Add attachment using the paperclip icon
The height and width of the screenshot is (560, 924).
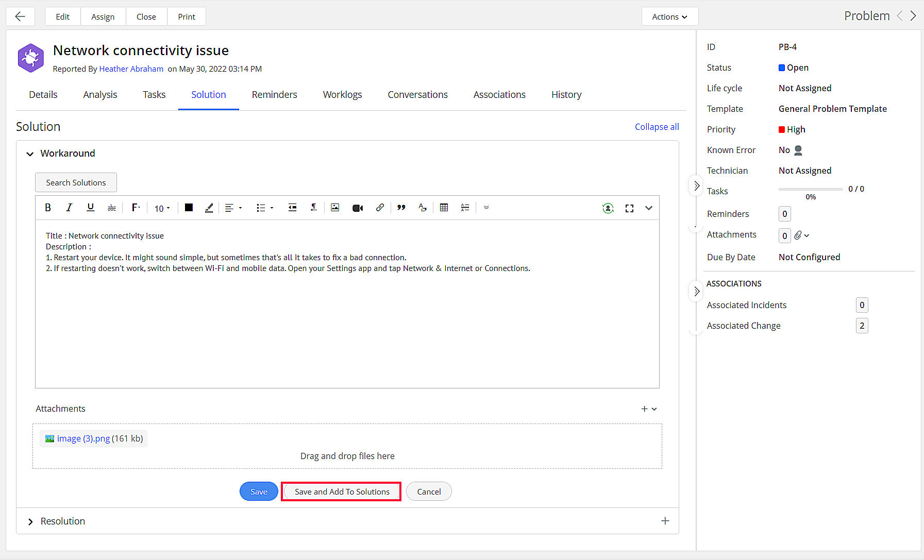coord(798,235)
